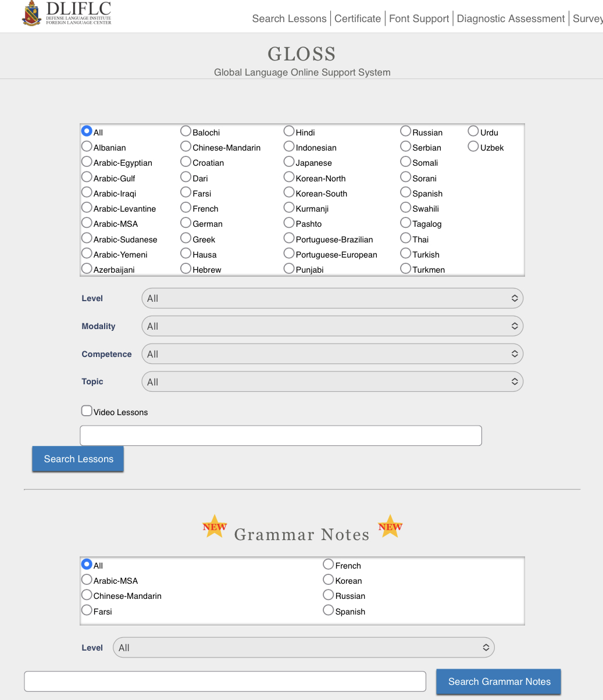Select the Japanese radio button
Viewport: 603px width, 700px height.
click(289, 162)
